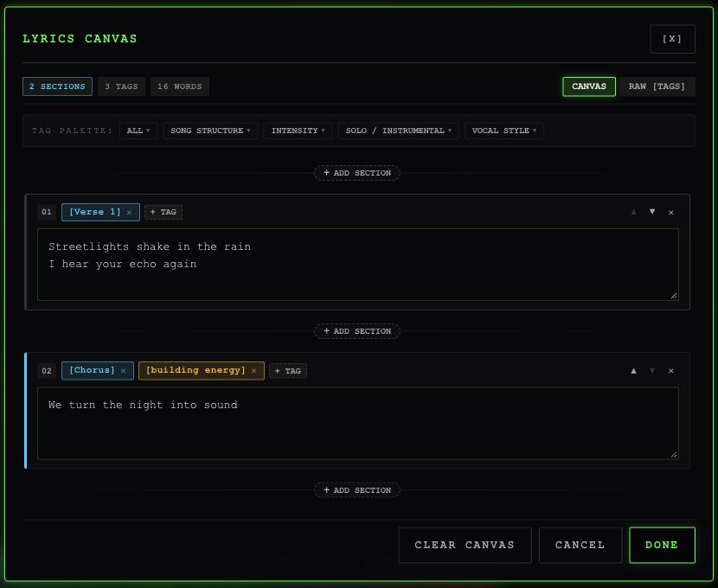Switch to Raw [Tags] view

pos(657,86)
